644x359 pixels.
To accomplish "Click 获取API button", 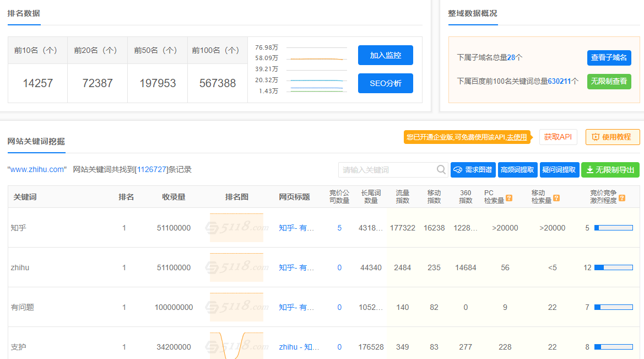I will 558,137.
